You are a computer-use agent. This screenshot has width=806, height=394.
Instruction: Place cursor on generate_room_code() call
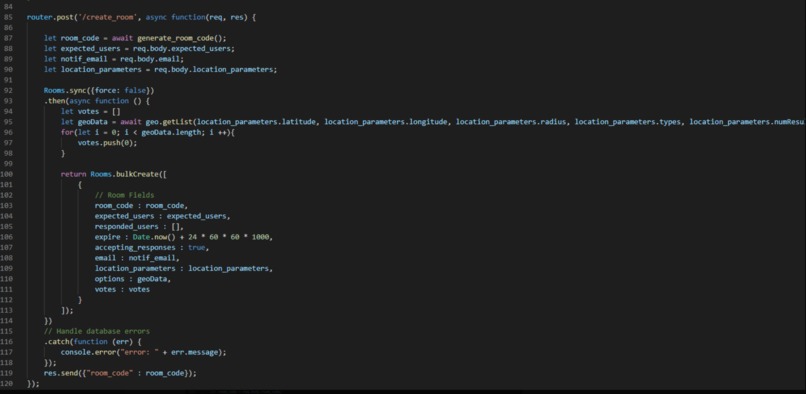pyautogui.click(x=181, y=38)
